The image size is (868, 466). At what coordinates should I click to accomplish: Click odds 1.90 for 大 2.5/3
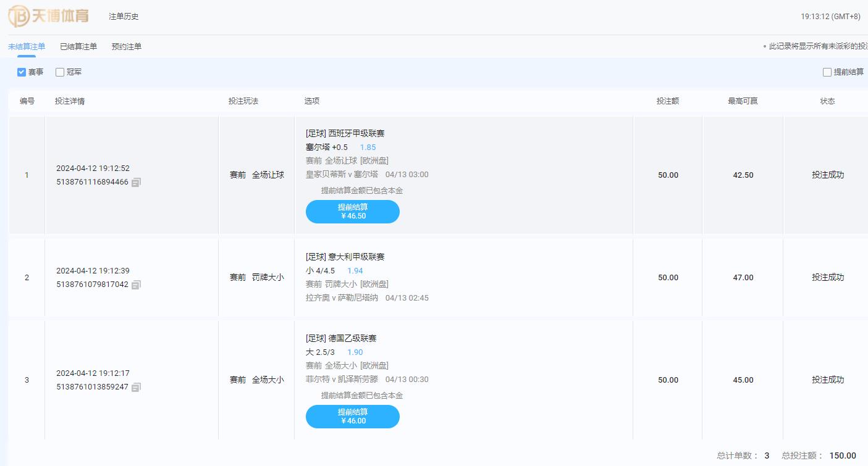[355, 352]
